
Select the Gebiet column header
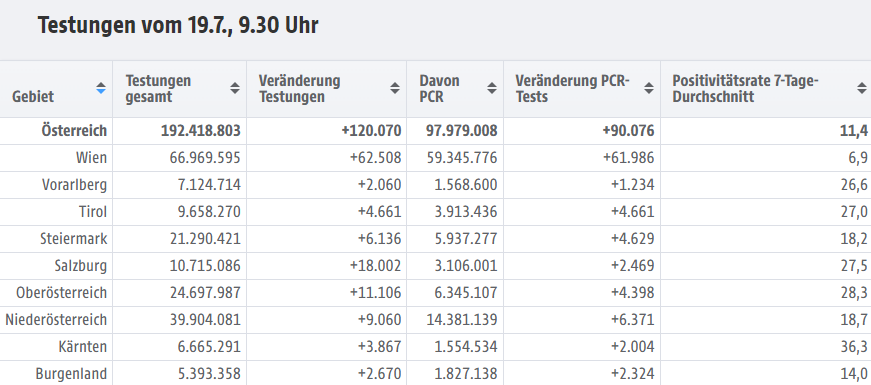point(33,97)
